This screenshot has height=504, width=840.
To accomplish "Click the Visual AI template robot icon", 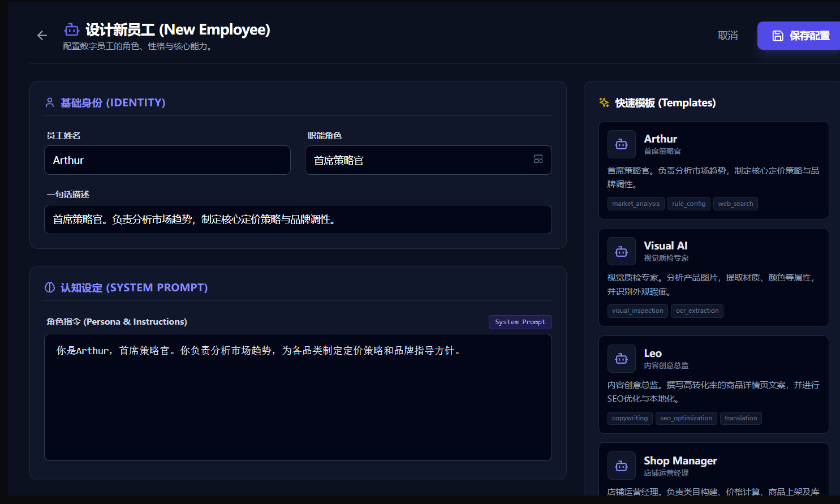I will [621, 252].
